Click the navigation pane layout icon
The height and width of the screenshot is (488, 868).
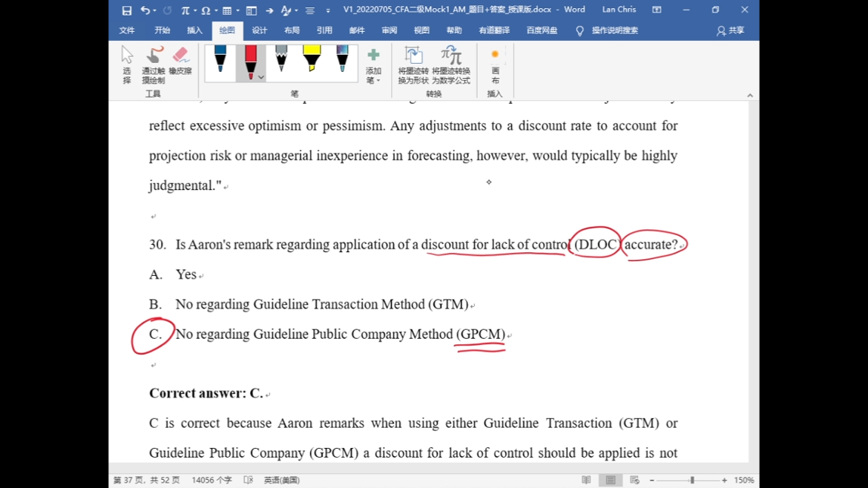click(251, 10)
